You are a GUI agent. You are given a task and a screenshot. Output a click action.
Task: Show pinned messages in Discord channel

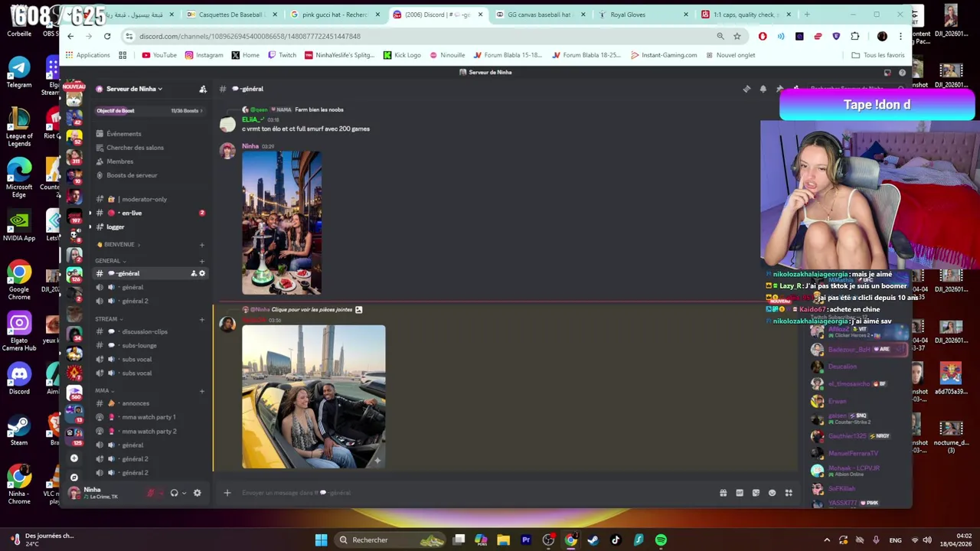click(779, 89)
